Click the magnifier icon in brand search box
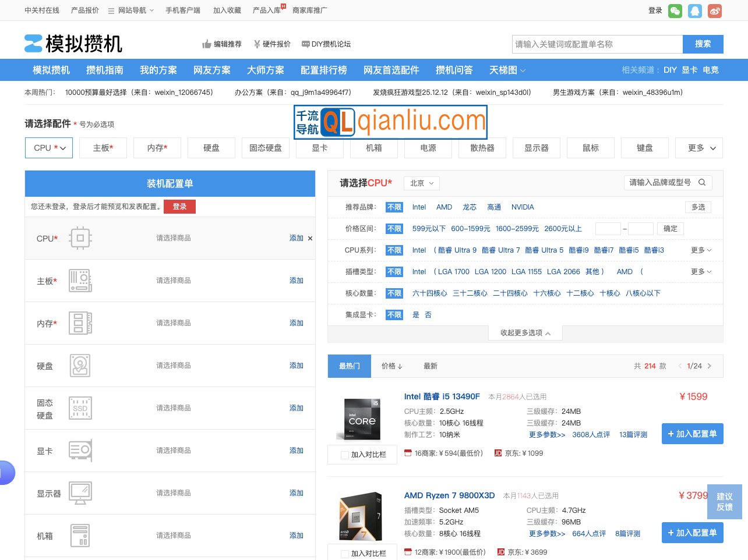This screenshot has height=560, width=748. (x=702, y=183)
